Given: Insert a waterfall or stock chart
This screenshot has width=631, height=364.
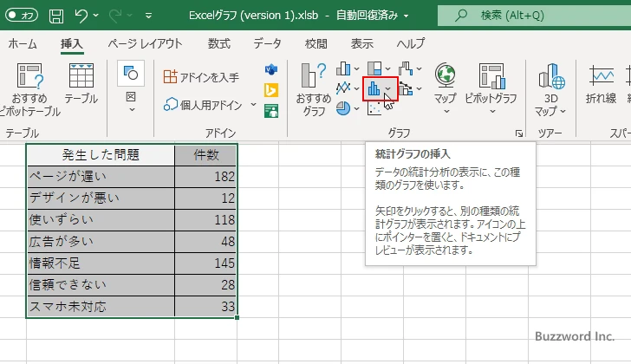Looking at the screenshot, I should (x=406, y=68).
